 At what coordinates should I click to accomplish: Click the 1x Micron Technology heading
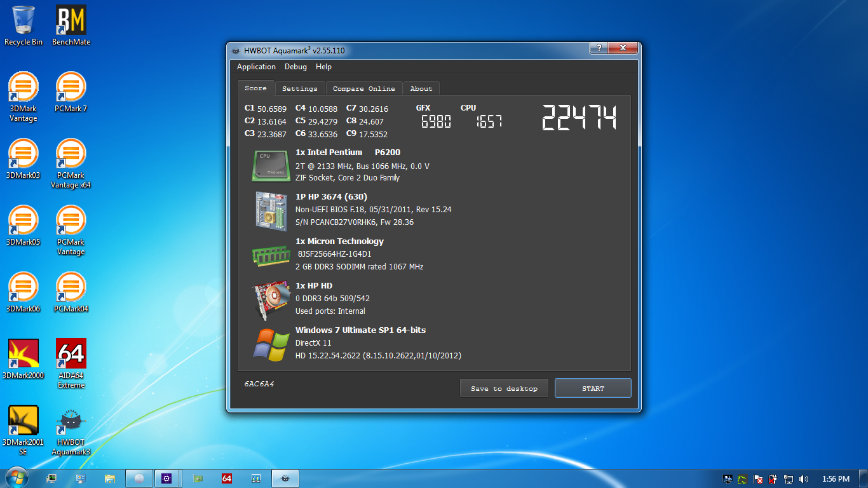339,241
